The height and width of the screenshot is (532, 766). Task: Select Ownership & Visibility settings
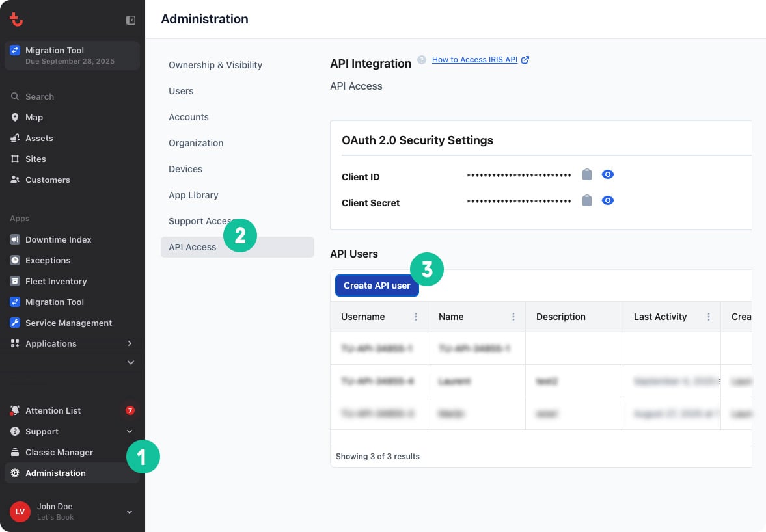click(215, 65)
